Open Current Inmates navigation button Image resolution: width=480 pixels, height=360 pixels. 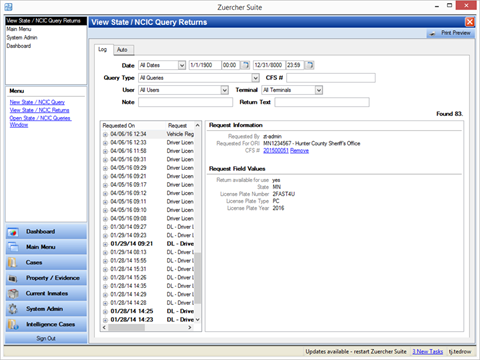click(46, 294)
